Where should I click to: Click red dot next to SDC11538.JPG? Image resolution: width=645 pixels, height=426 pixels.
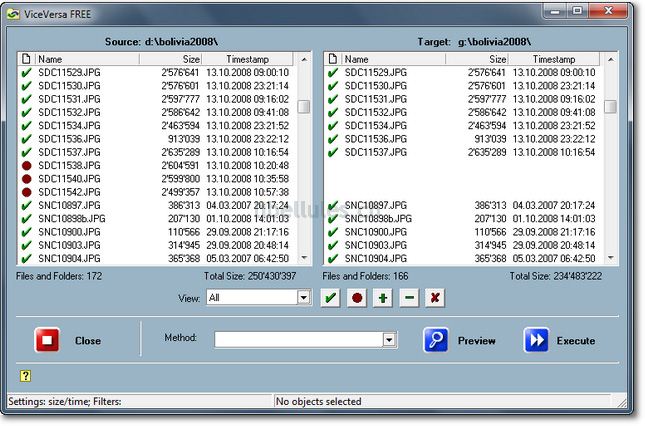pos(27,166)
